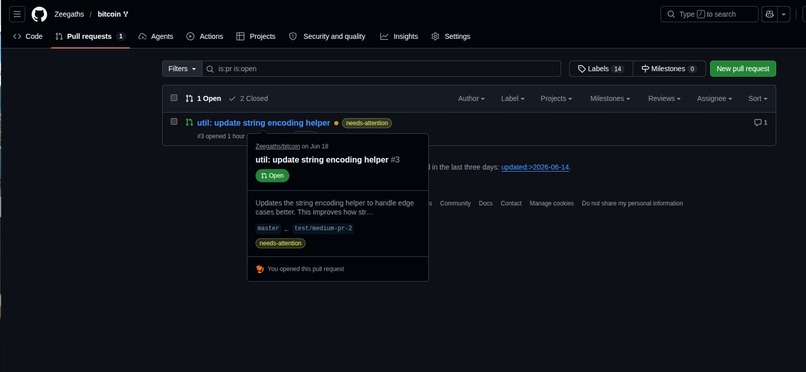The image size is (806, 372).
Task: Click needs-attention label in the PR list row
Action: click(x=367, y=123)
